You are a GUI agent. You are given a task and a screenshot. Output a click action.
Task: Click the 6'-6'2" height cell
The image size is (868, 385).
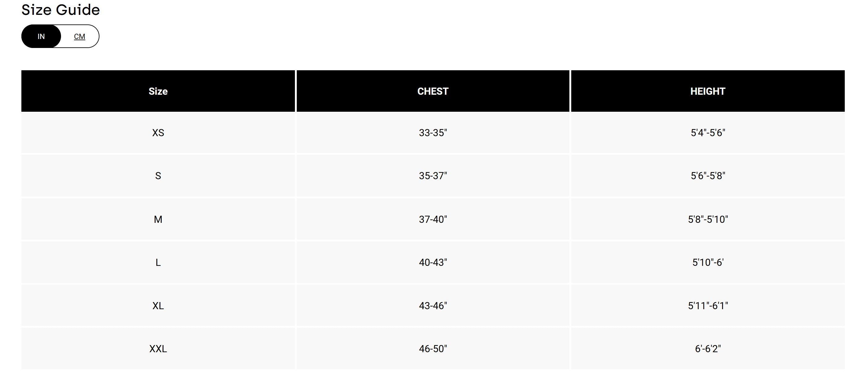pyautogui.click(x=708, y=349)
